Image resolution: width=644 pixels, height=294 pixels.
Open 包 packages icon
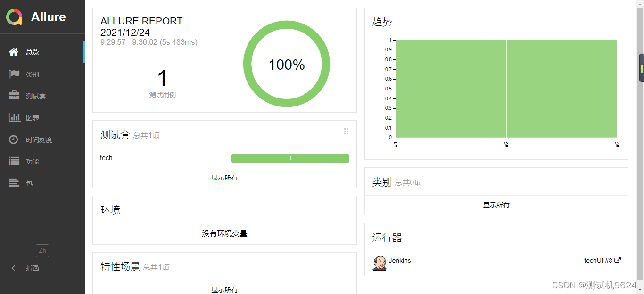(x=14, y=183)
